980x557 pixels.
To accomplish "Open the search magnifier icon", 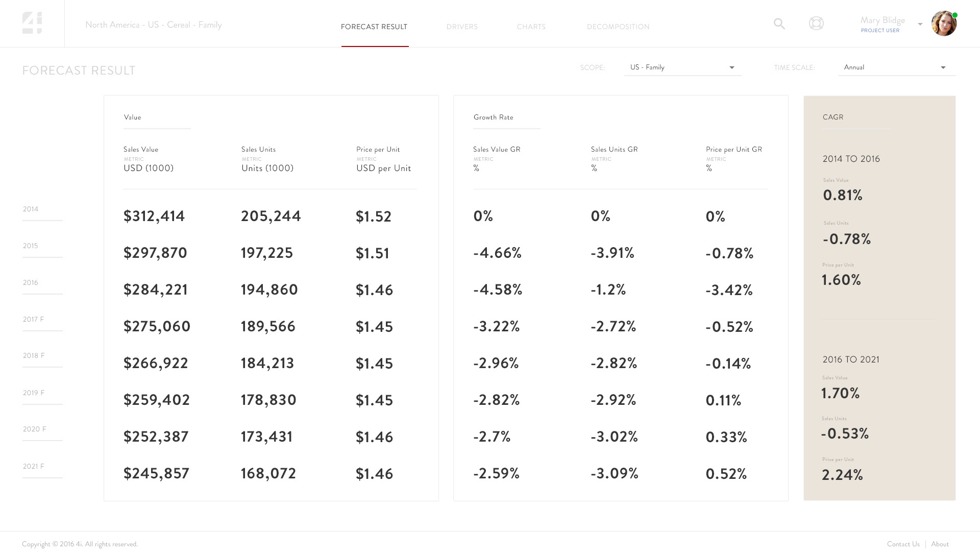I will click(779, 24).
